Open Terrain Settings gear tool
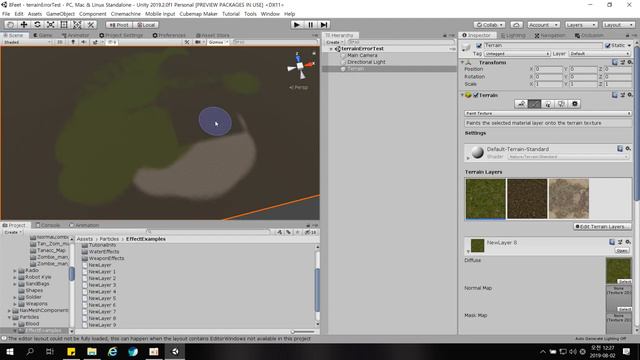 click(x=575, y=104)
